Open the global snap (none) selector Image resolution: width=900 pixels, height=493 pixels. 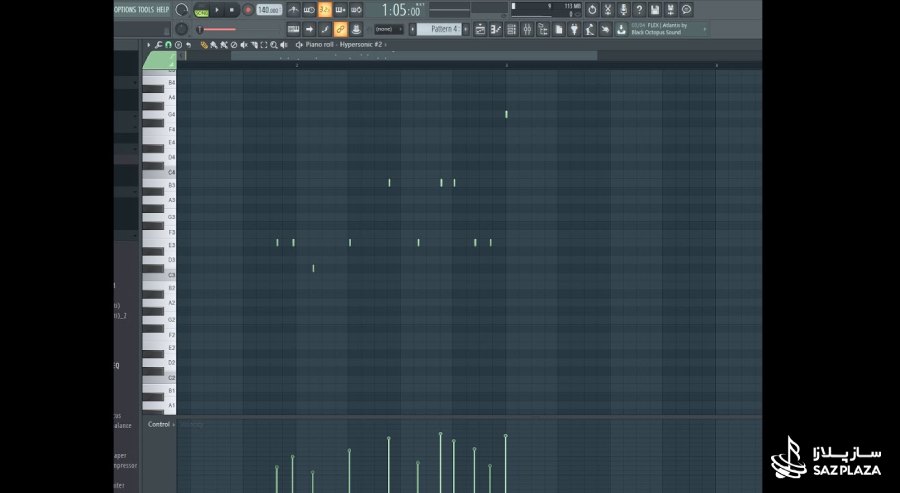(389, 29)
